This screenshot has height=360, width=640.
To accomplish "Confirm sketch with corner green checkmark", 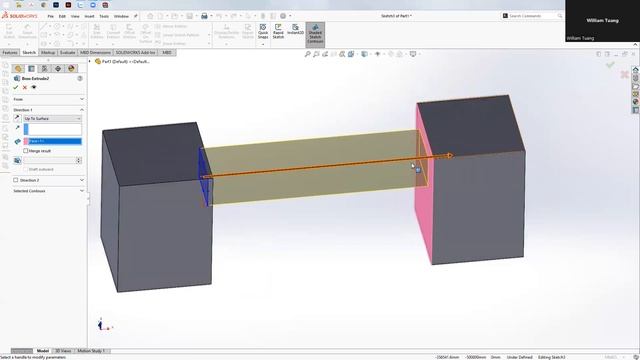I will pos(610,64).
